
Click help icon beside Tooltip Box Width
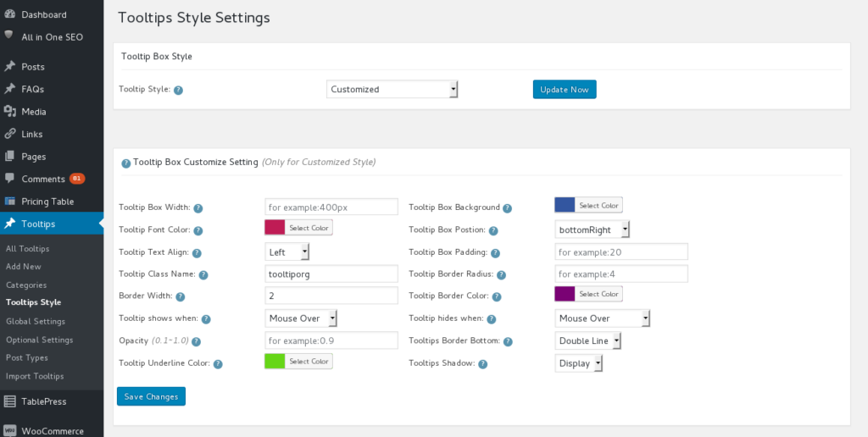[198, 207]
